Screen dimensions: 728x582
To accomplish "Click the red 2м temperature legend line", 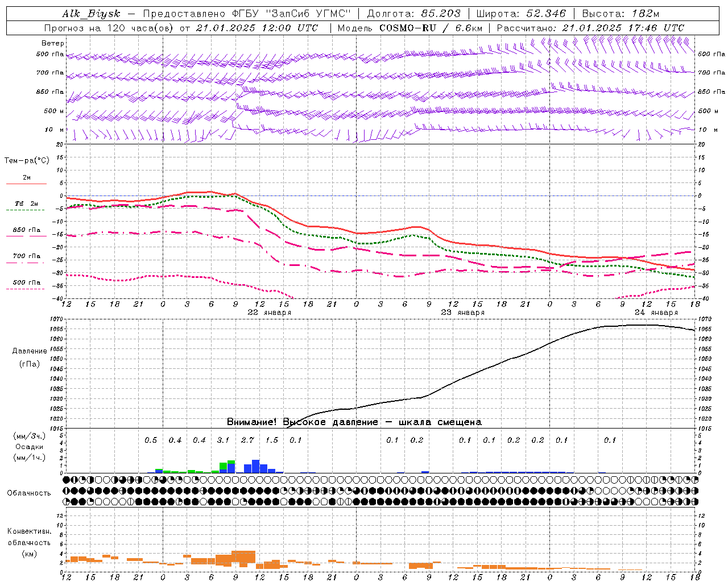I will coord(26,184).
